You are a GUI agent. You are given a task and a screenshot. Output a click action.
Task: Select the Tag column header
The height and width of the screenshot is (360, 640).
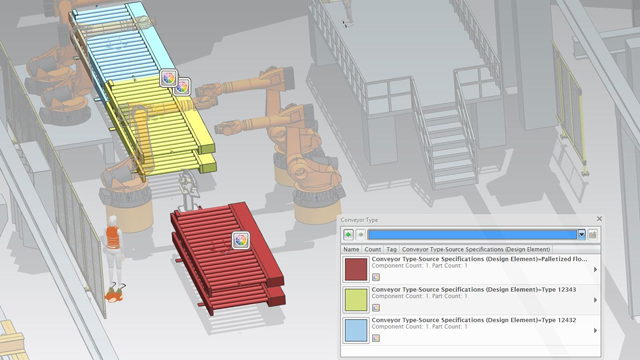tap(391, 249)
